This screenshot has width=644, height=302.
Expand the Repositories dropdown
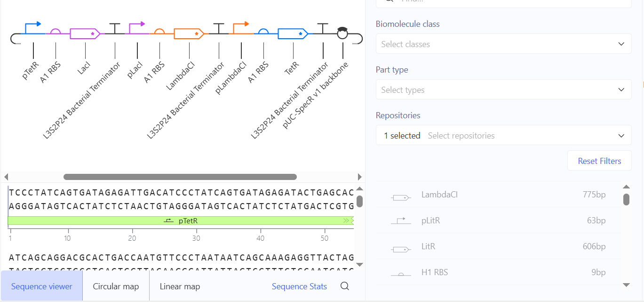pyautogui.click(x=503, y=136)
